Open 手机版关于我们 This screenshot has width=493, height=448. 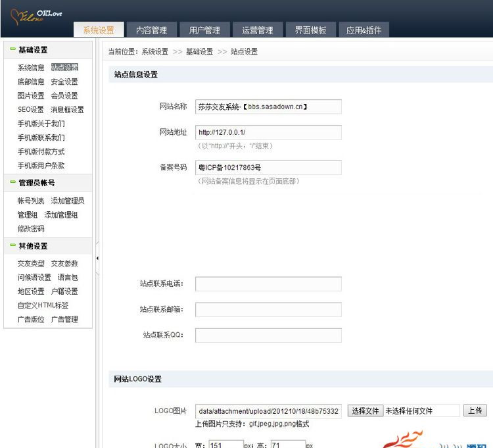41,124
